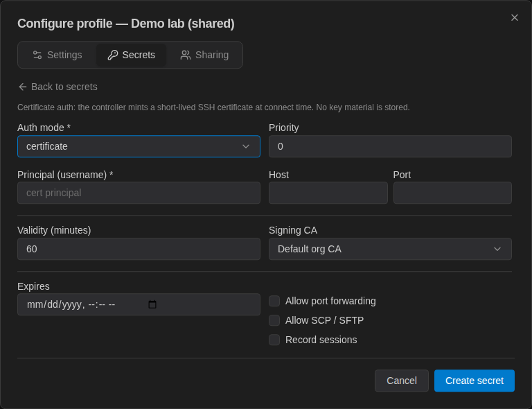Focus the Priority input field
This screenshot has height=409, width=532.
(390, 146)
